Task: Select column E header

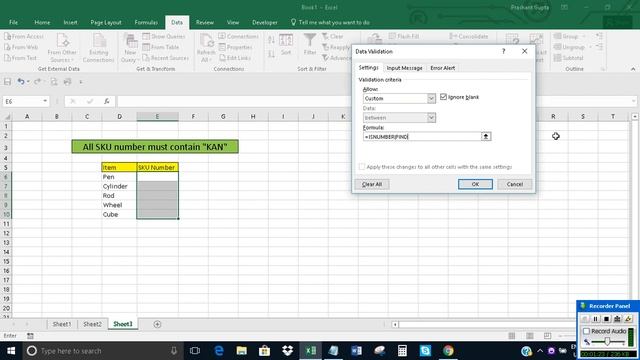Action: tap(157, 116)
